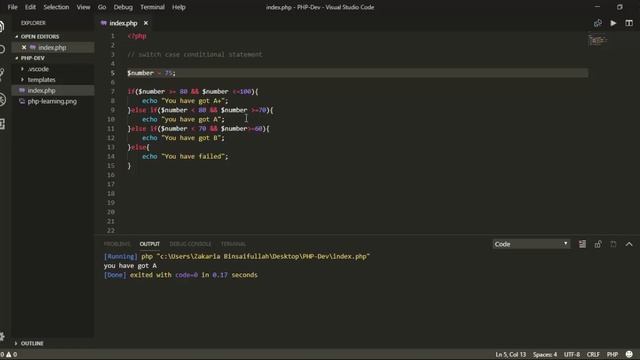Close index.php in Open Editors list

point(24,47)
